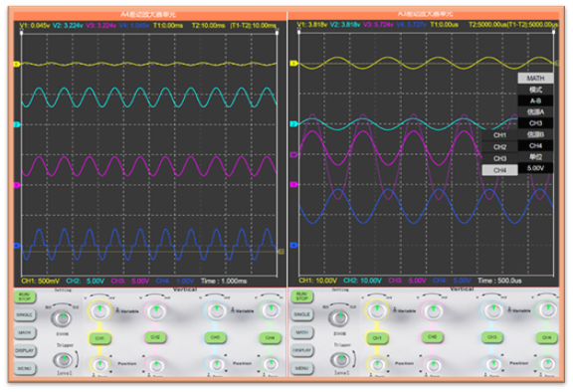The width and height of the screenshot is (573, 392).
Task: Click the left scope's blue CH4 ground marker
Action: pyautogui.click(x=17, y=246)
